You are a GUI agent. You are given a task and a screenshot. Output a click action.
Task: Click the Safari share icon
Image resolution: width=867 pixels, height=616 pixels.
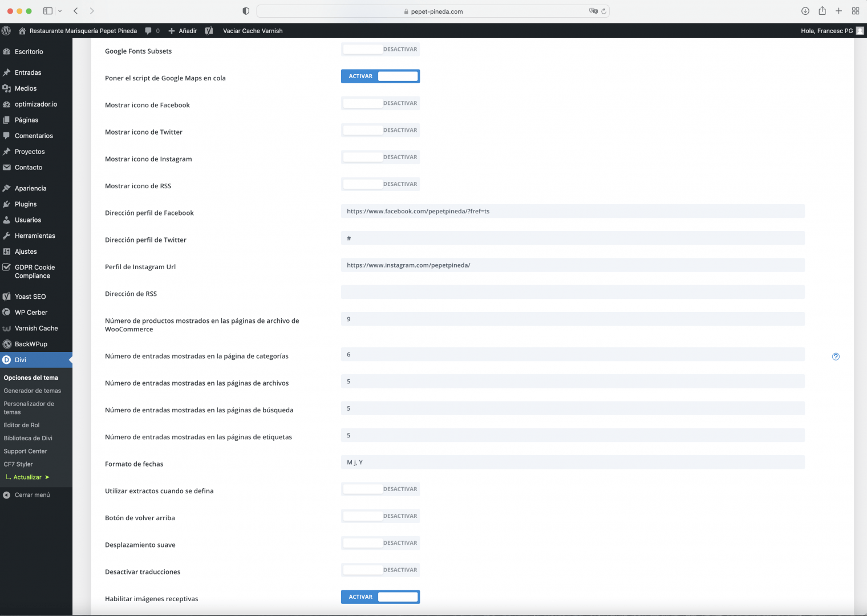pyautogui.click(x=822, y=10)
